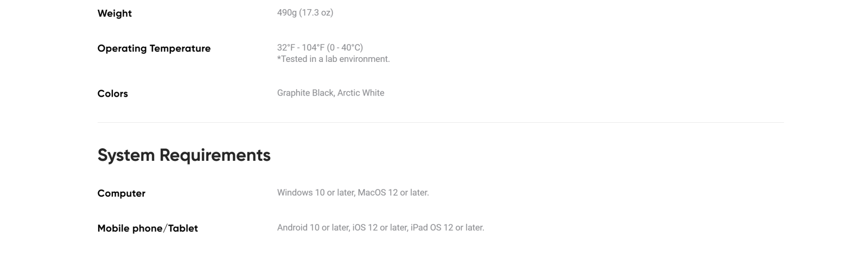
Task: Click the System Requirements heading
Action: tap(184, 155)
